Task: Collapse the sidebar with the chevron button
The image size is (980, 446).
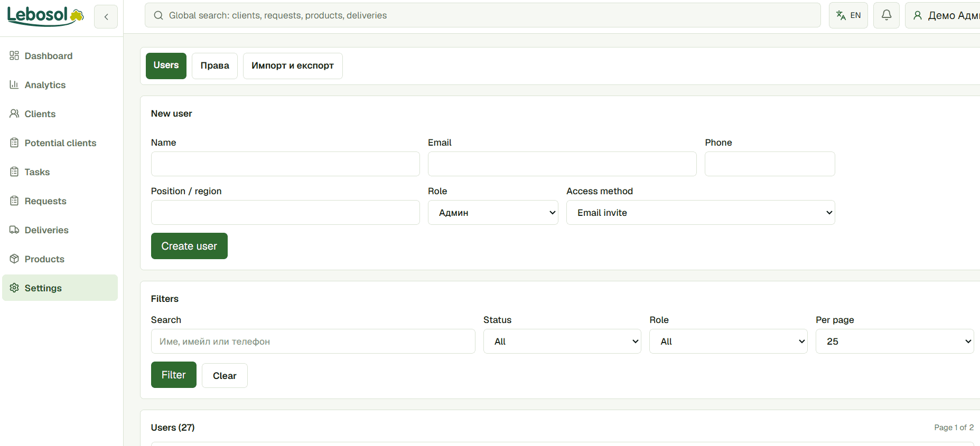Action: pyautogui.click(x=106, y=16)
